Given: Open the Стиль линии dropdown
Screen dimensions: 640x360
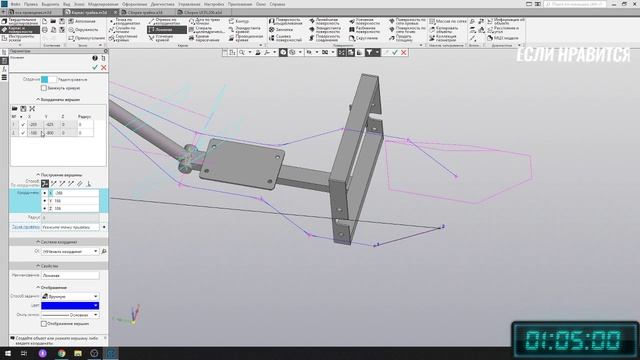Looking at the screenshot, I should 70,315.
